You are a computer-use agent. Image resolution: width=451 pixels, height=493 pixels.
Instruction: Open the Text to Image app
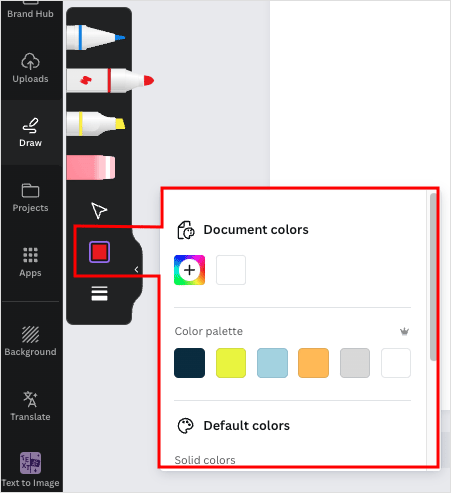30,469
